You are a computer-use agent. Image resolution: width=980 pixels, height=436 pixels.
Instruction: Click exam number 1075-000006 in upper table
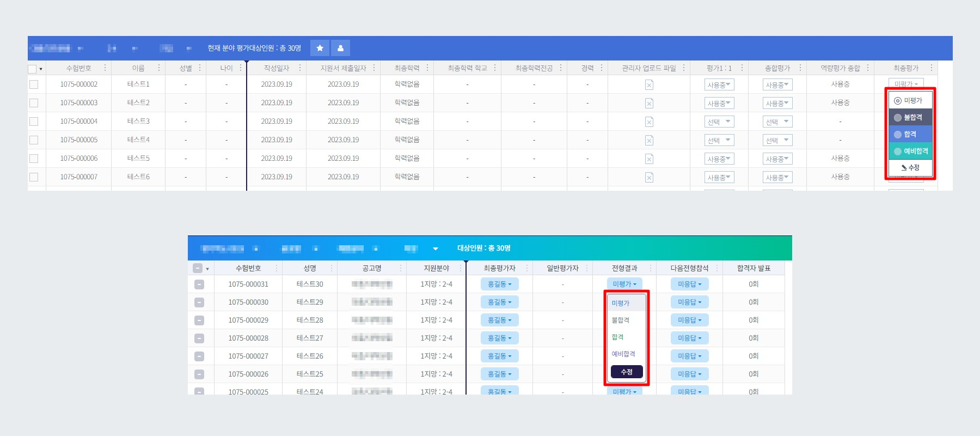click(x=79, y=158)
